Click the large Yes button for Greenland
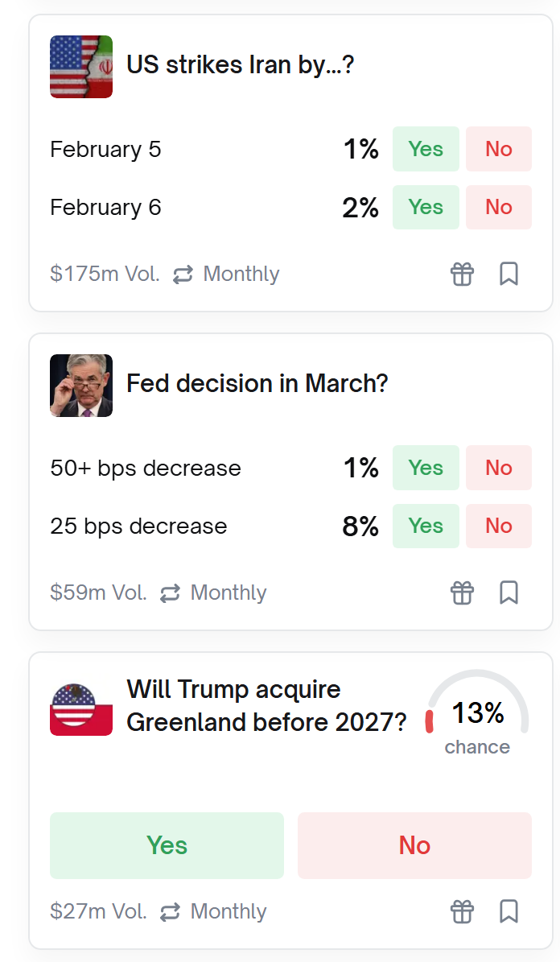The width and height of the screenshot is (560, 962). tap(167, 845)
